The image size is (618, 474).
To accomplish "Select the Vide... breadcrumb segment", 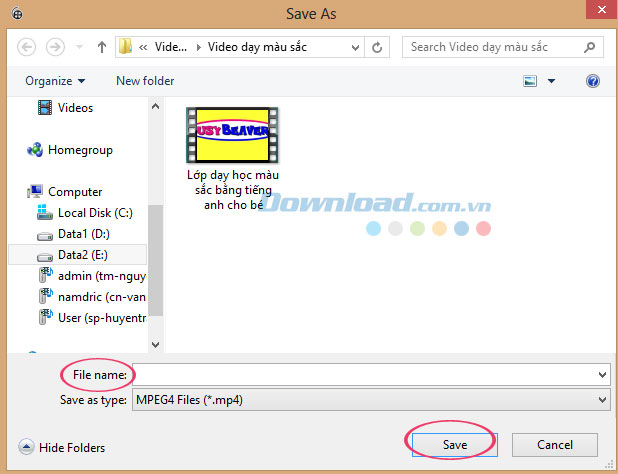I will (x=170, y=47).
